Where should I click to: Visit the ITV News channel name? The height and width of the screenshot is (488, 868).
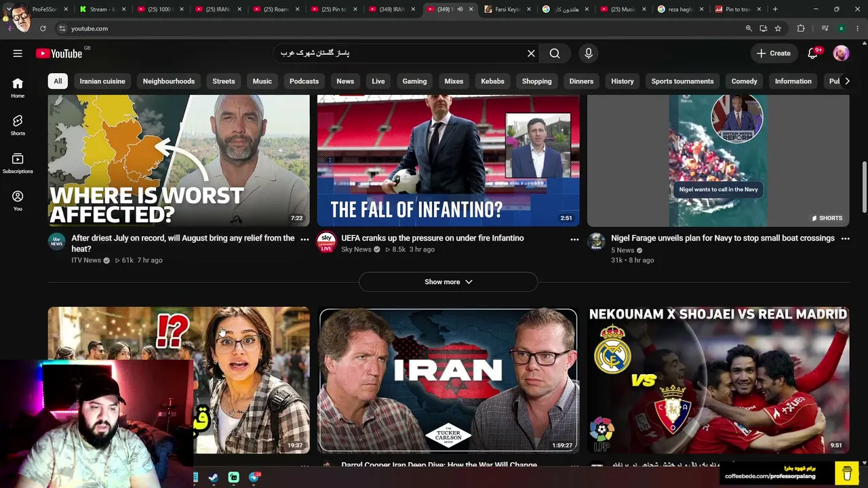[86, 260]
